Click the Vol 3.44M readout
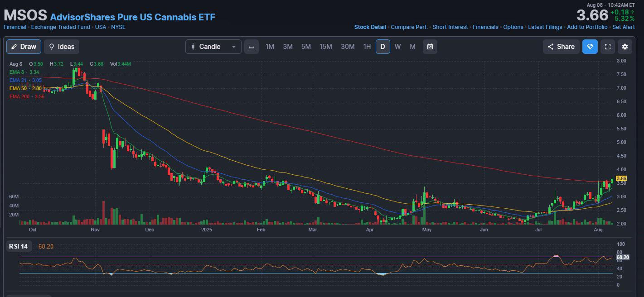The width and height of the screenshot is (644, 297). tap(121, 64)
